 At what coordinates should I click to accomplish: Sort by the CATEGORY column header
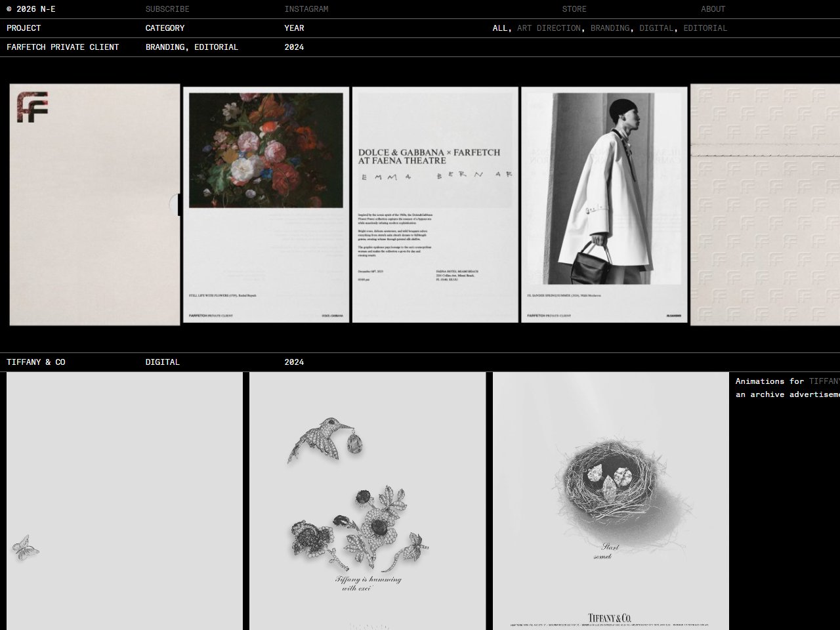(x=165, y=28)
